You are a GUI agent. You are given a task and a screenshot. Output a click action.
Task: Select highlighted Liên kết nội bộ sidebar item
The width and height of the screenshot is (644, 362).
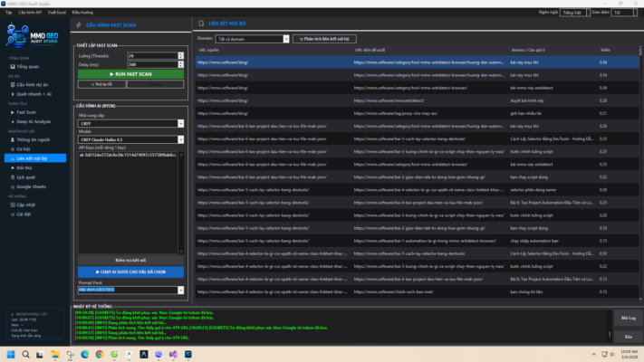[35, 158]
